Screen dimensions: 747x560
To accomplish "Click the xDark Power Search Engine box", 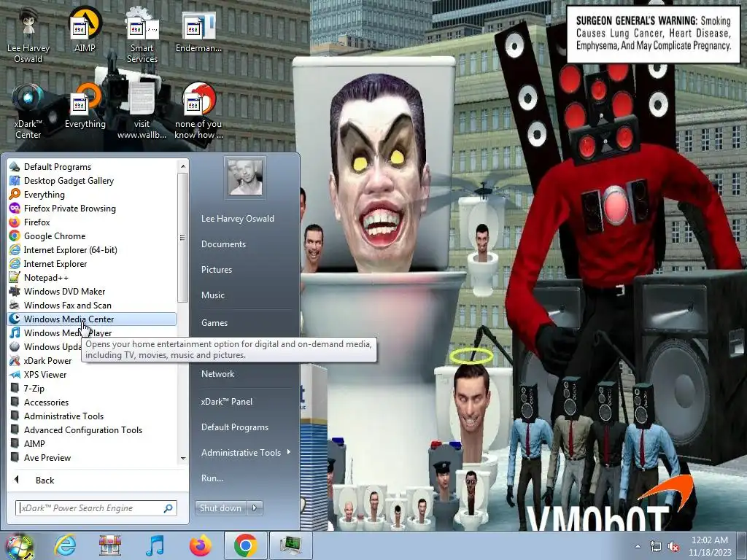I will click(x=90, y=508).
